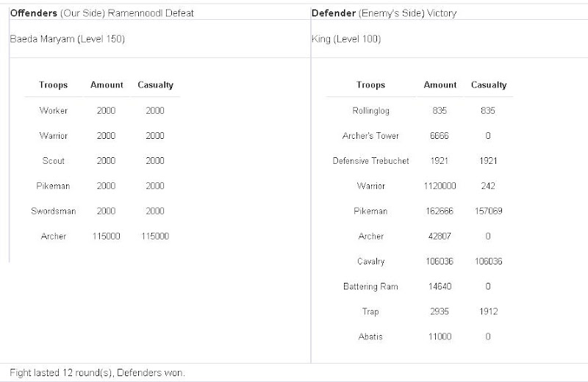Click the Battering Ram troop label
Image resolution: width=588 pixels, height=382 pixels.
pos(370,286)
